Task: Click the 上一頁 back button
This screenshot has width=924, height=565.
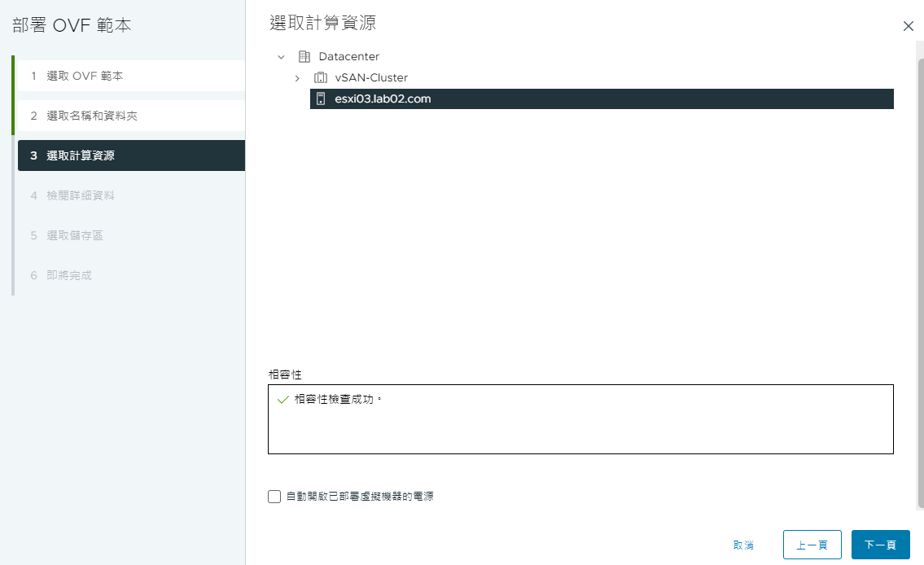Action: point(812,545)
